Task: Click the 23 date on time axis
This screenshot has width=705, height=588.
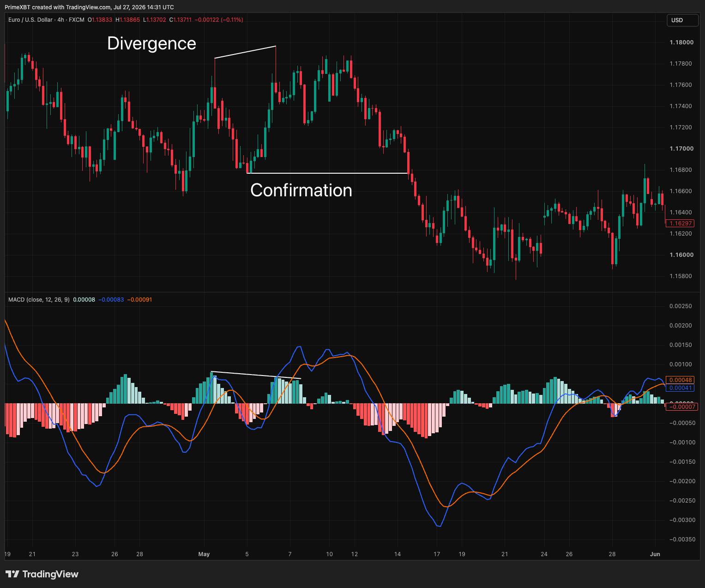Action: pos(75,554)
